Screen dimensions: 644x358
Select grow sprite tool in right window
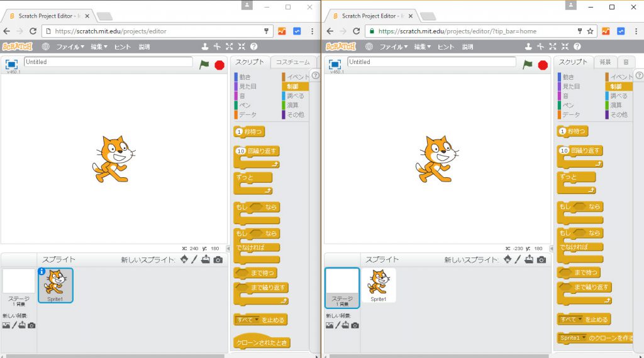pyautogui.click(x=553, y=46)
